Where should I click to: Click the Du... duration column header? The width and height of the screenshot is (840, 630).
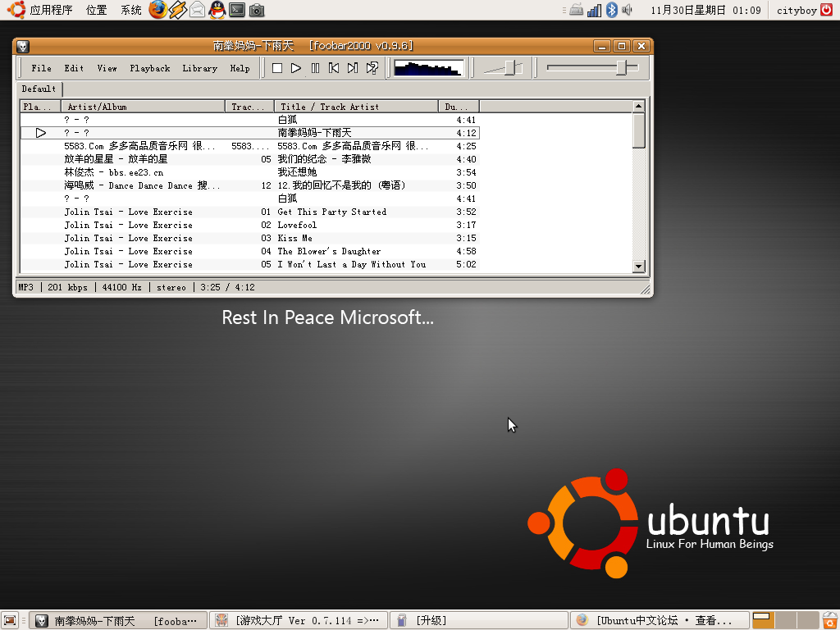click(459, 107)
